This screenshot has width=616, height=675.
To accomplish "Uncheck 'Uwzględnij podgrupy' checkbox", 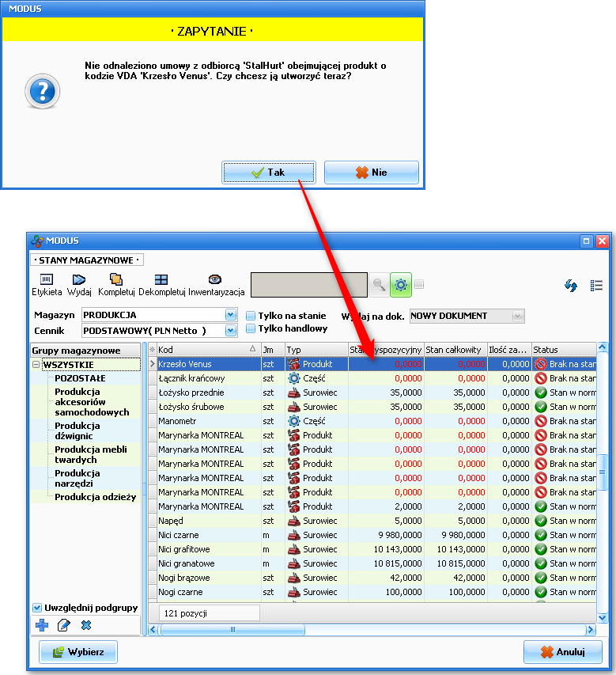I will click(37, 608).
